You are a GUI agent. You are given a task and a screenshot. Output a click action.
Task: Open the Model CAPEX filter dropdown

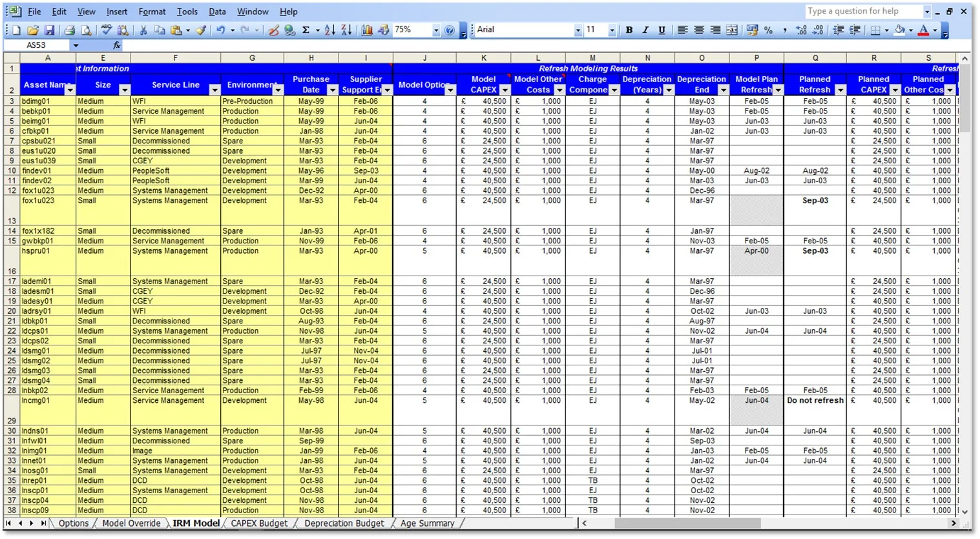click(x=505, y=90)
